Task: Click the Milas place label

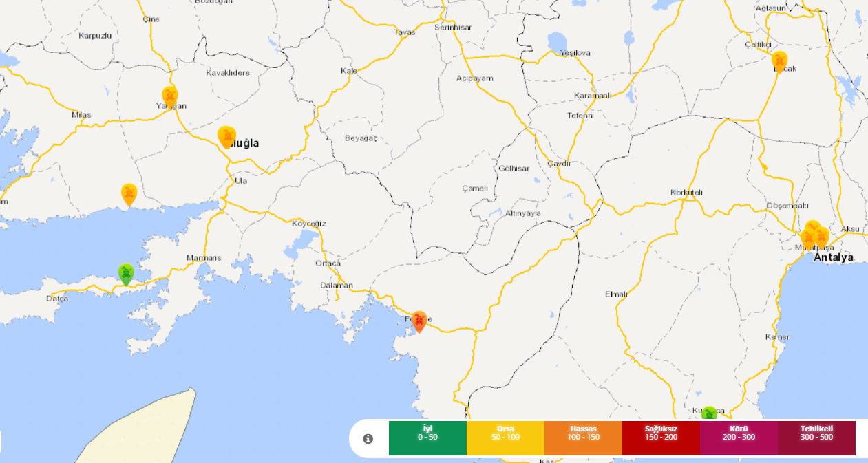Action: (x=81, y=114)
